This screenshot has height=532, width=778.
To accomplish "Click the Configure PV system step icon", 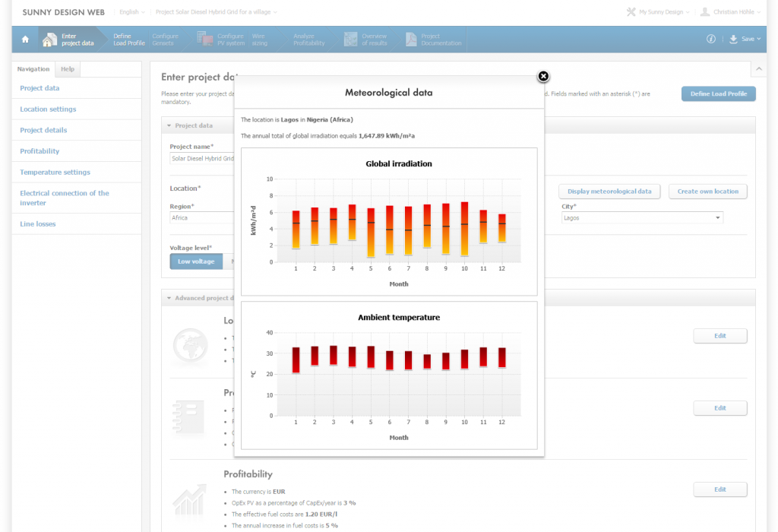I will tap(204, 40).
